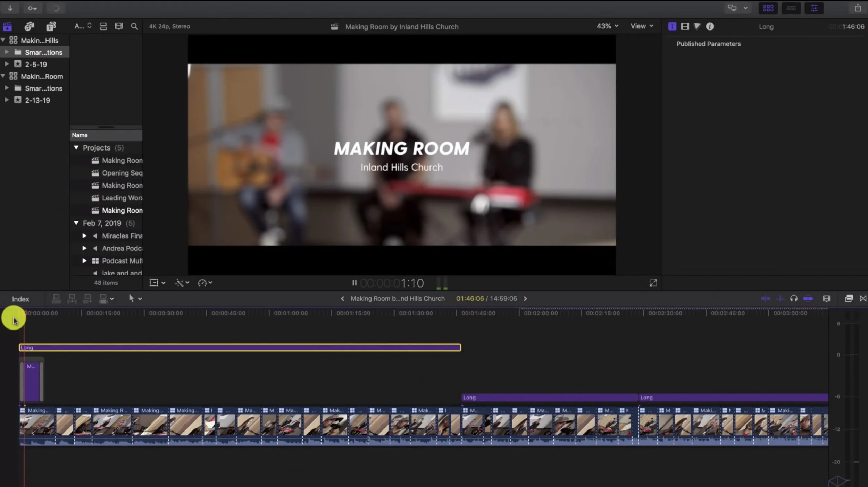
Task: Toggle the timeline panel display button
Action: (x=791, y=8)
